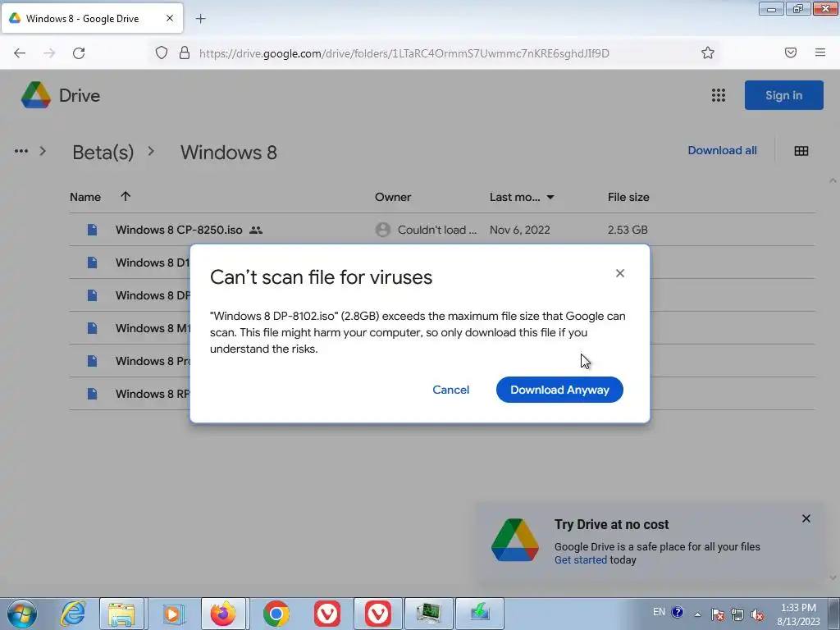Open the Firefox hamburger menu
Screen dimensions: 840x630
click(x=820, y=52)
